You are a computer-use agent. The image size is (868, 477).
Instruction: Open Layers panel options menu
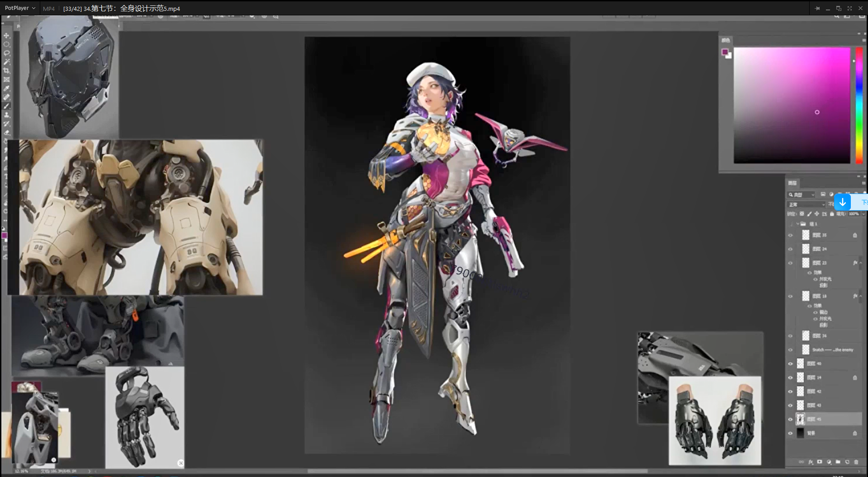pos(863,183)
